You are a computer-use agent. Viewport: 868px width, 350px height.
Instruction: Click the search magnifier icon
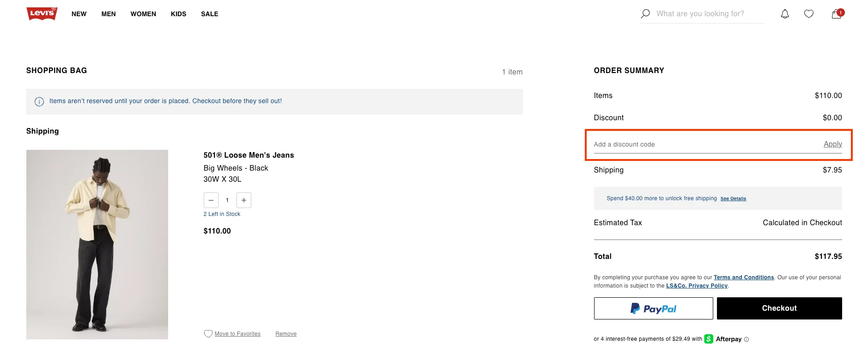pos(645,14)
